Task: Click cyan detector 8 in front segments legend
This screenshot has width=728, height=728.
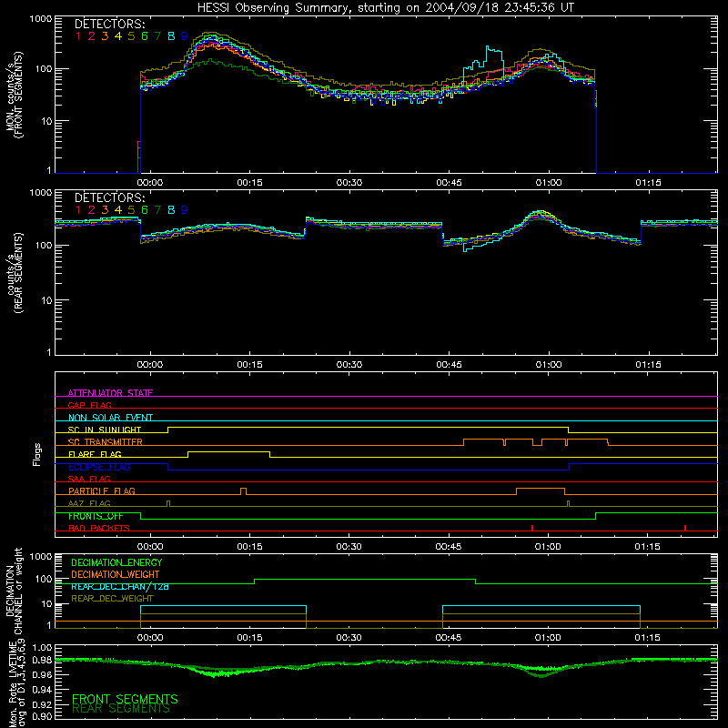Action: (171, 36)
